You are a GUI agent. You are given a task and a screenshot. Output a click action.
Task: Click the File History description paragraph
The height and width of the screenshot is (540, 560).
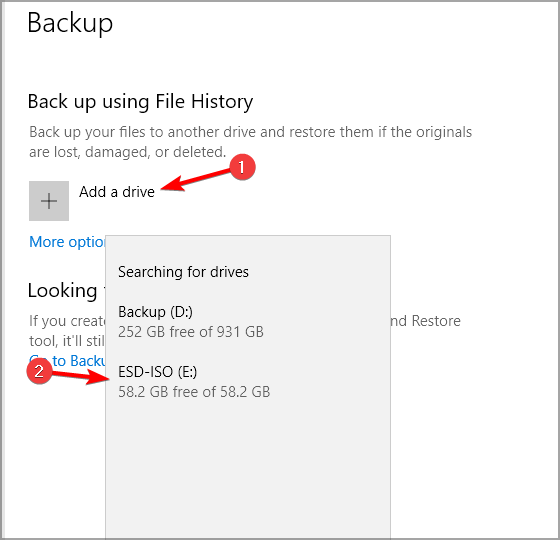[x=250, y=142]
